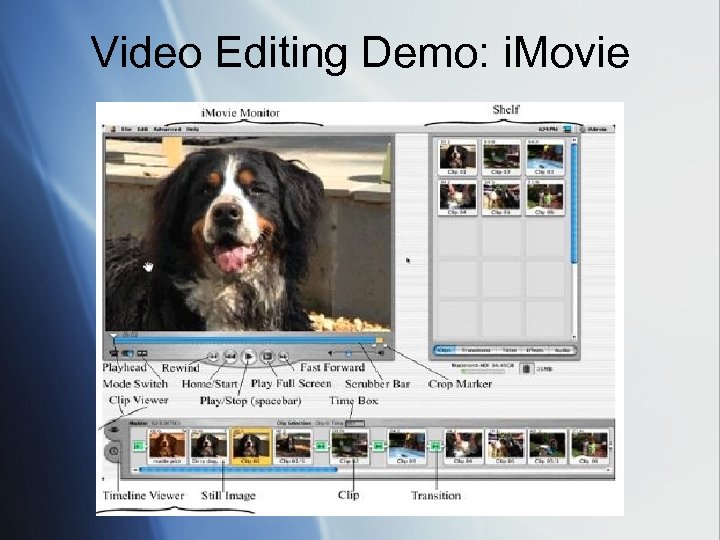Select the blue pool Clip 03 in clip viewer
Image resolution: width=720 pixels, height=540 pixels.
[x=406, y=447]
